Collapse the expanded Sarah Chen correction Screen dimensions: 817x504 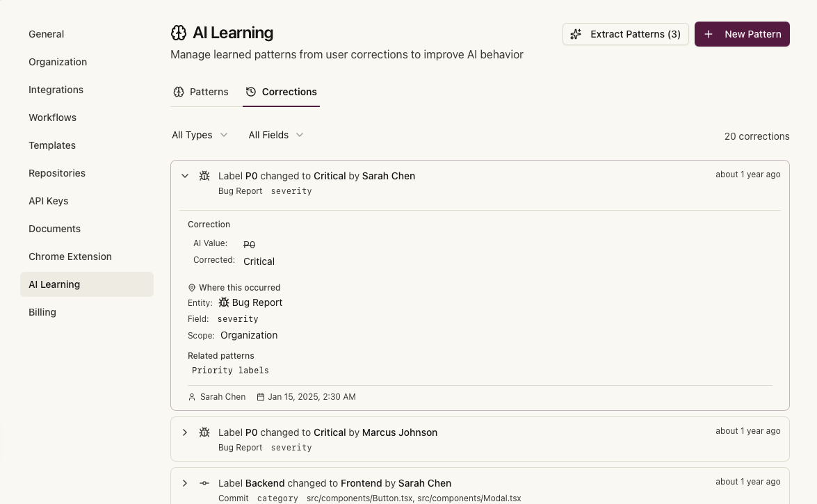185,176
